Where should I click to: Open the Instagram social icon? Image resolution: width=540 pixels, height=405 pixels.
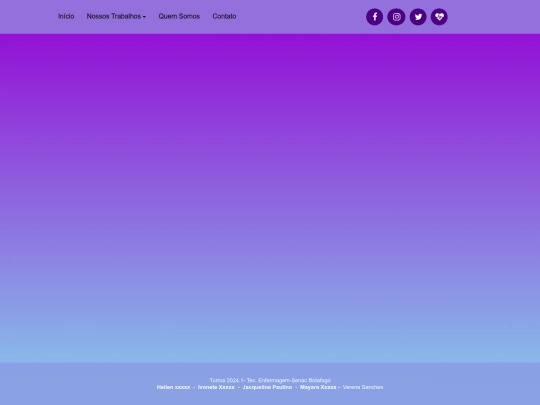(396, 17)
